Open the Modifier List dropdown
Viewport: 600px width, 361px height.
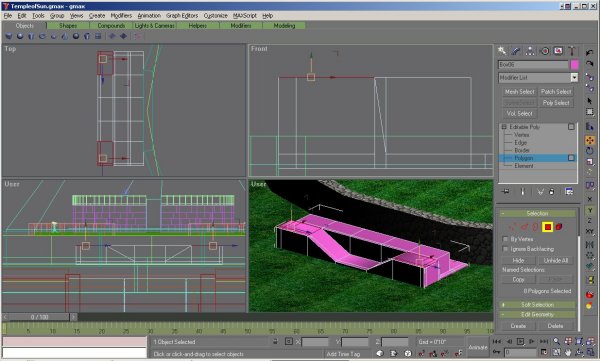tap(538, 77)
